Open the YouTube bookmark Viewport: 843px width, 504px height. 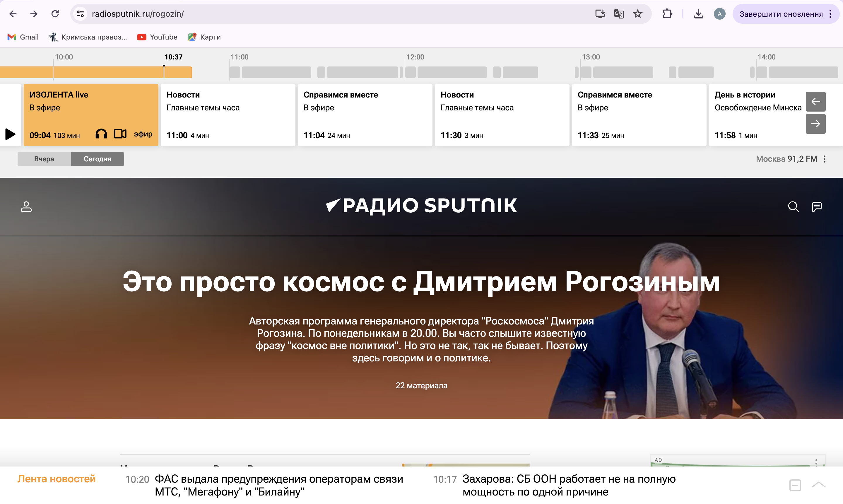point(157,37)
